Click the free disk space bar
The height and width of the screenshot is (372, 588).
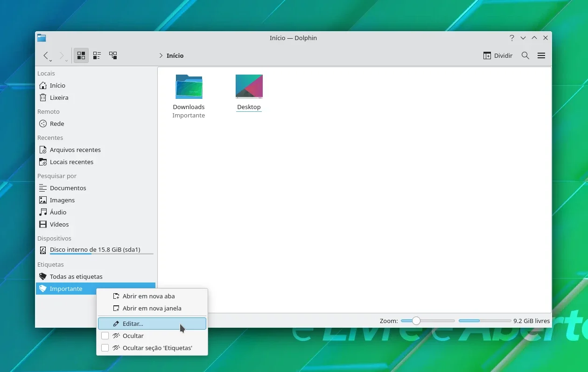pyautogui.click(x=485, y=321)
